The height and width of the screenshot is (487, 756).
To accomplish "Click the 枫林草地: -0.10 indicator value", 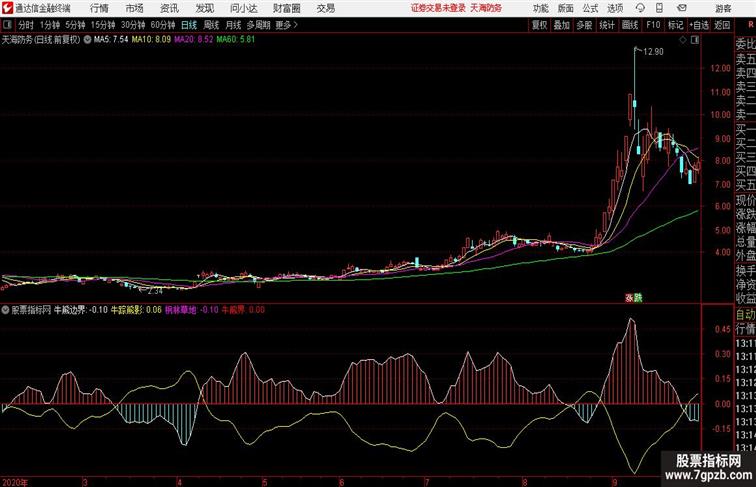I will 192,310.
